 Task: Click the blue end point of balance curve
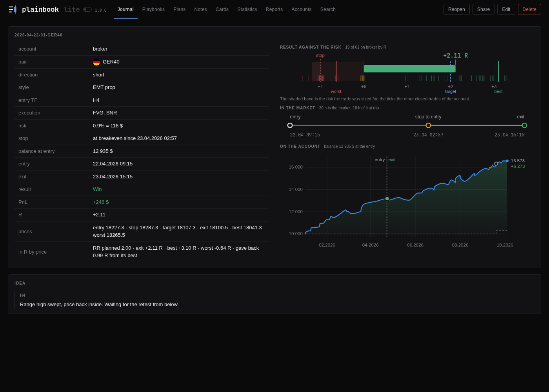tap(507, 161)
